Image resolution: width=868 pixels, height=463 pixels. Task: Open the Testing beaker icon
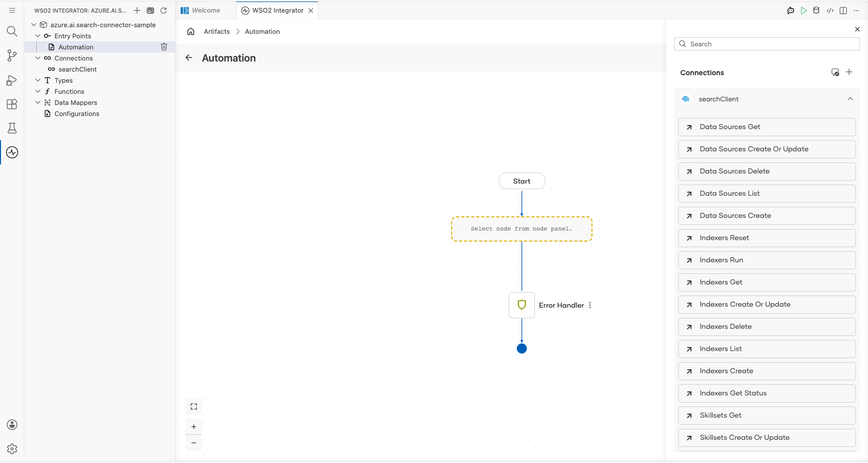(x=12, y=128)
